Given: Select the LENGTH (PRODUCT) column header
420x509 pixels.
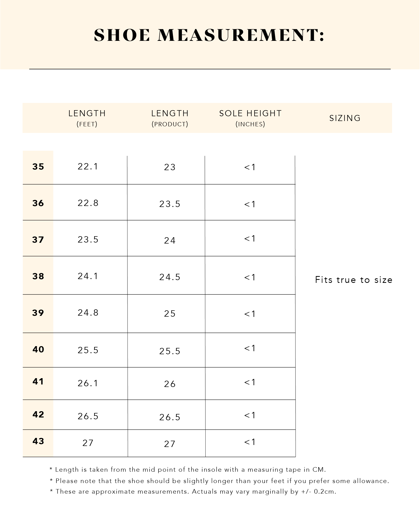Looking at the screenshot, I should (170, 118).
